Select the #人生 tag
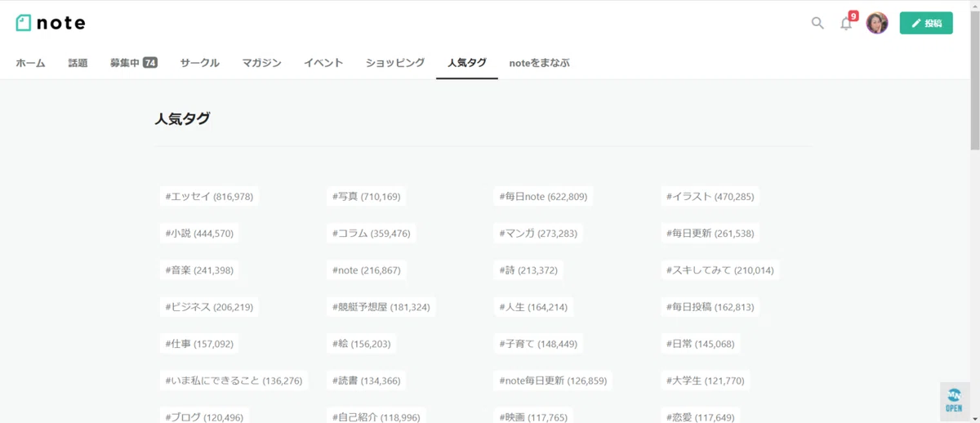 (x=533, y=307)
